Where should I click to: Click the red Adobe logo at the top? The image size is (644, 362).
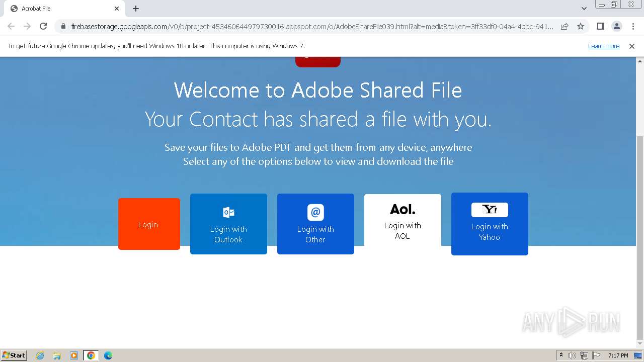click(x=318, y=62)
